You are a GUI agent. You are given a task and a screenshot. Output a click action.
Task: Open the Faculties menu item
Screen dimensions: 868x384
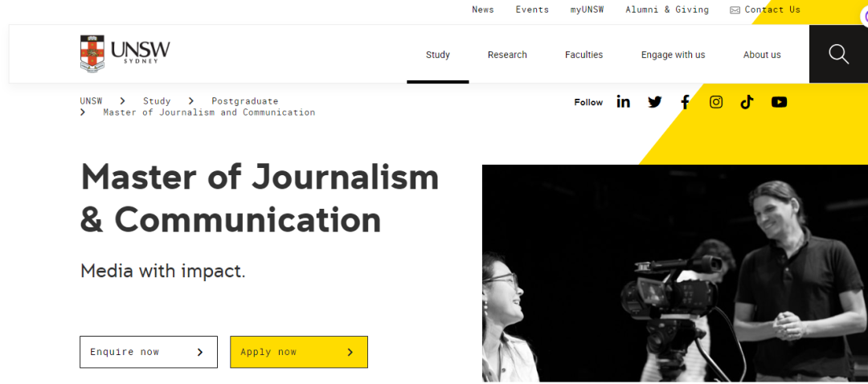tap(583, 55)
